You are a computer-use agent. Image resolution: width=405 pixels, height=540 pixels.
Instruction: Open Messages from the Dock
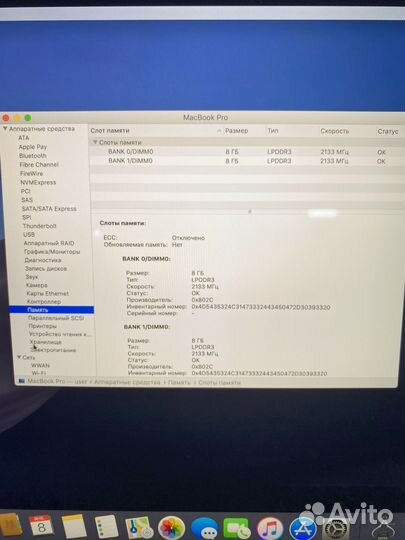tap(204, 528)
